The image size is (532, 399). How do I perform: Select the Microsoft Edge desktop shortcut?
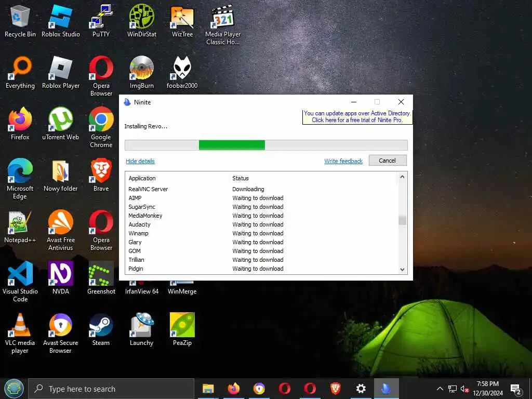pyautogui.click(x=20, y=179)
